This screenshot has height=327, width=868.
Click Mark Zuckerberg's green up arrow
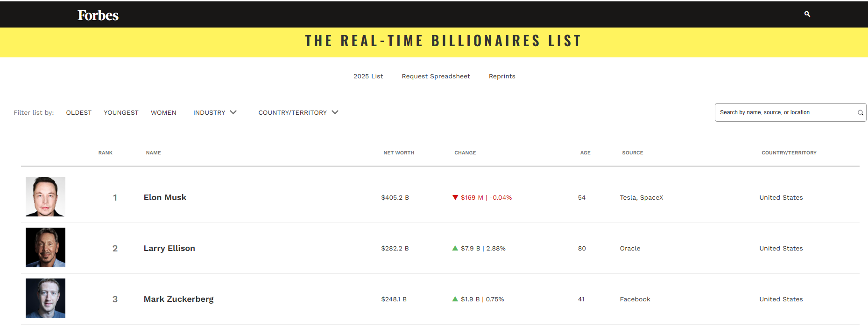tap(455, 299)
